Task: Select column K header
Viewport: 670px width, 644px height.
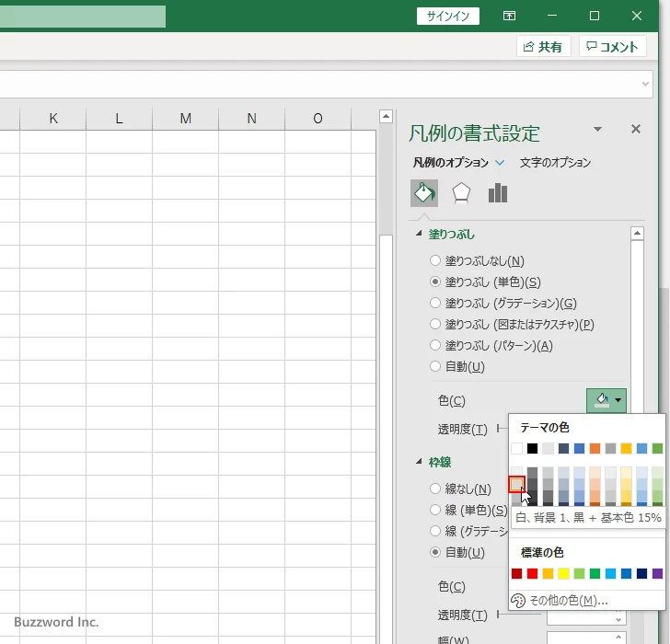Action: click(53, 119)
